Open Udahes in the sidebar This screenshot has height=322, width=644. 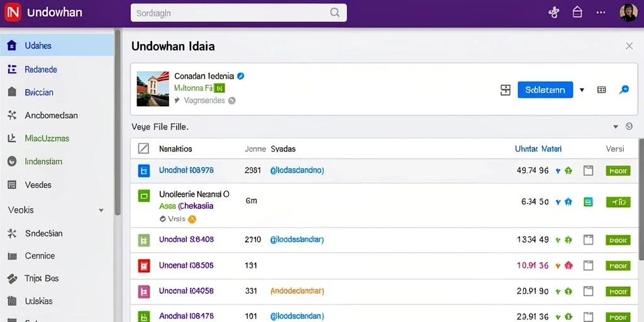(57, 45)
